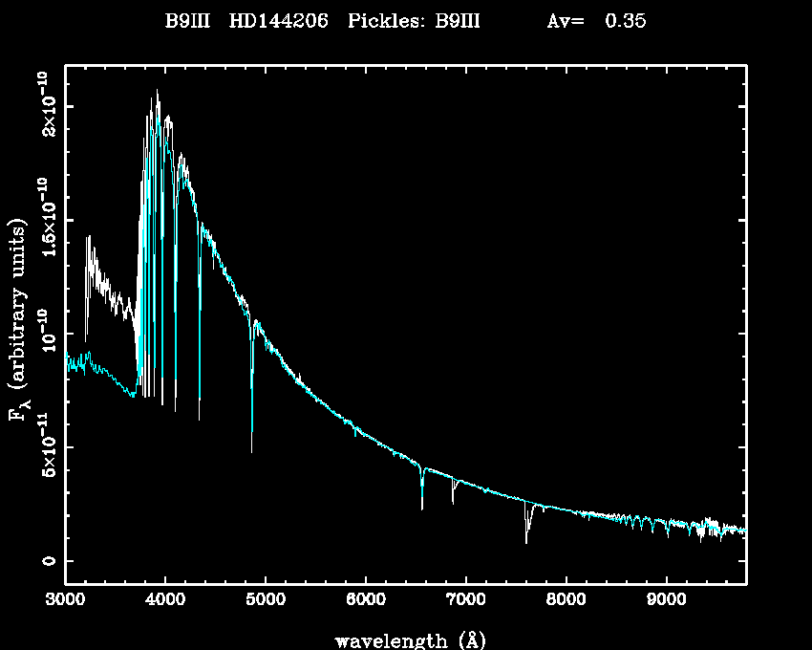This screenshot has height=650, width=812.
Task: Click the Av= 0.35 extinction value
Action: click(x=596, y=21)
